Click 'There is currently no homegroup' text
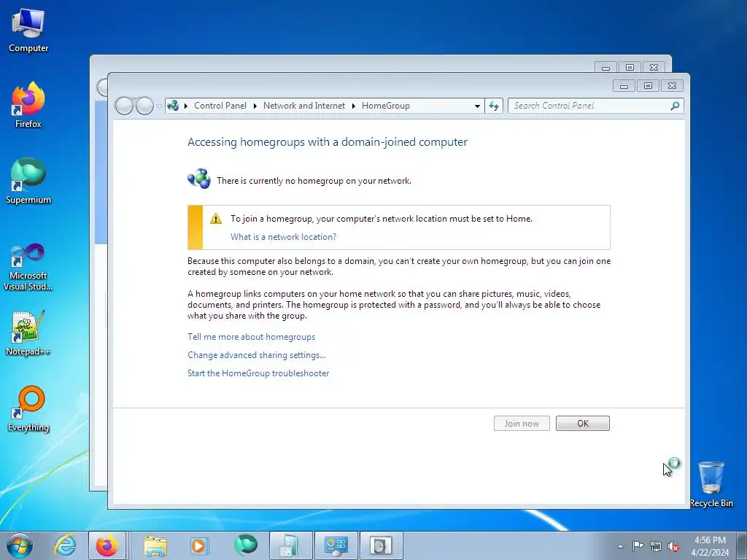This screenshot has height=560, width=747. pos(314,181)
